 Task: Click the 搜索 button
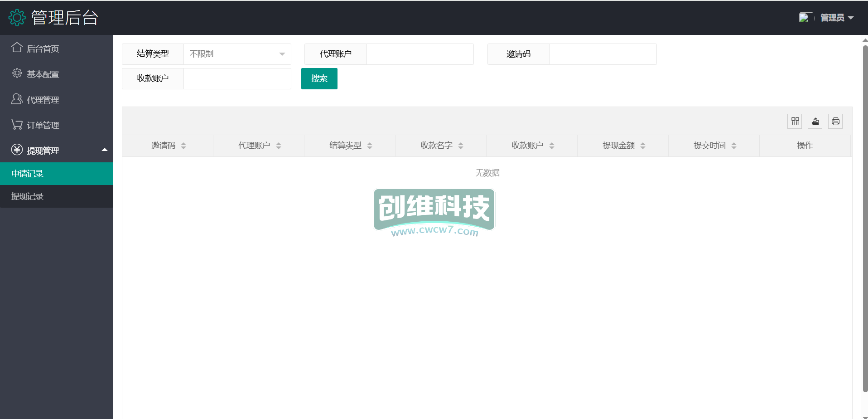pyautogui.click(x=319, y=78)
